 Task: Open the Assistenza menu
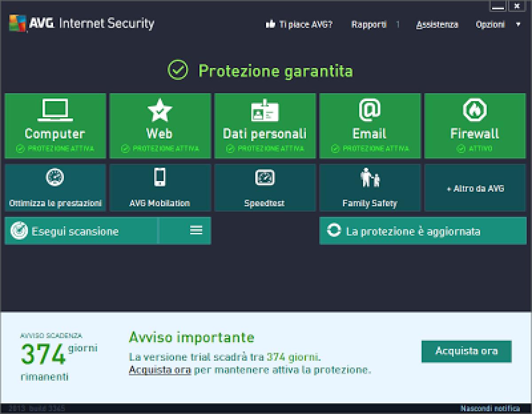pyautogui.click(x=437, y=25)
